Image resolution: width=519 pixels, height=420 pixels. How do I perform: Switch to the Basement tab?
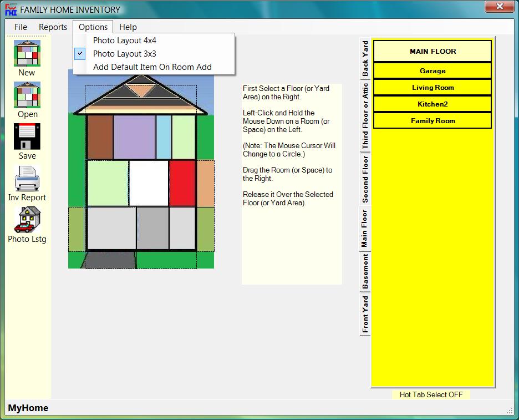(x=365, y=271)
